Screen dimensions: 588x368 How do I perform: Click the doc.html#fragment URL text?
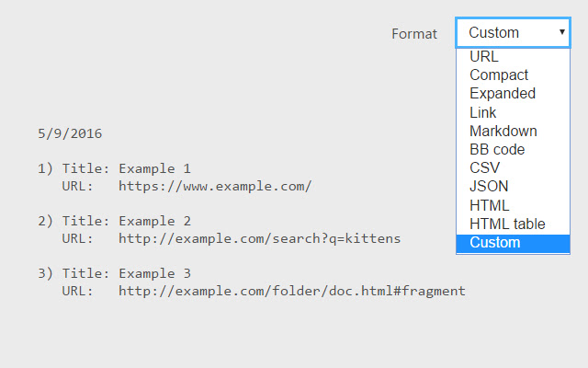[x=292, y=291]
